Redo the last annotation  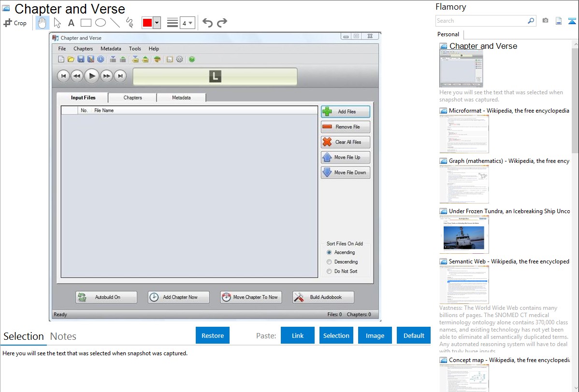point(222,23)
